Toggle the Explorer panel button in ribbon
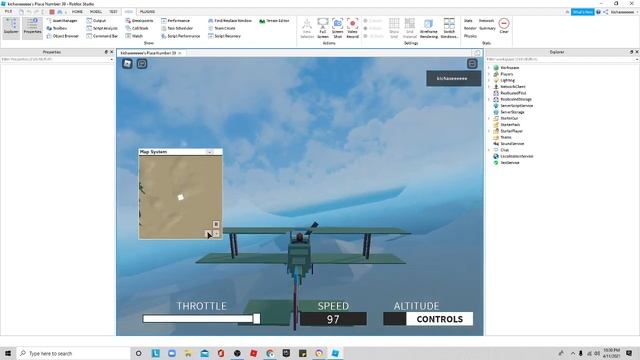Screen dimensions: 640x360 pyautogui.click(x=11, y=28)
